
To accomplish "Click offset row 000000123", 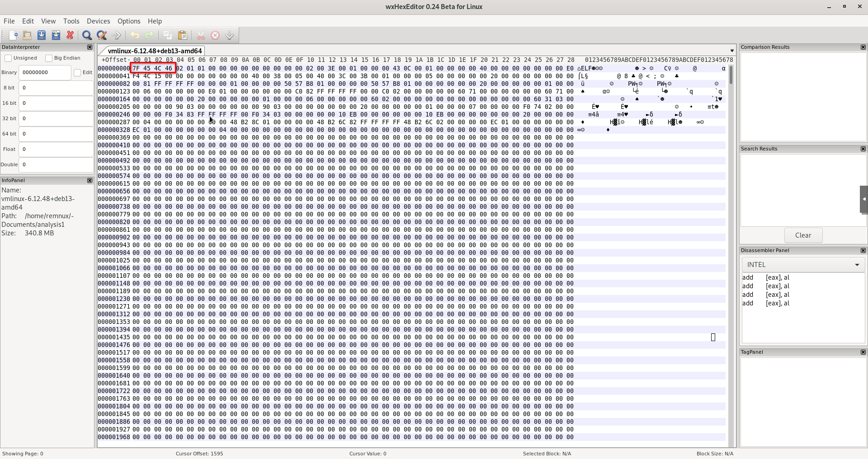I will pos(114,92).
